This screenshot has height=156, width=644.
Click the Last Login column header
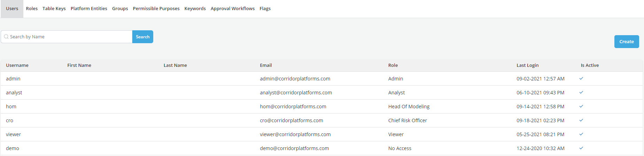(527, 65)
